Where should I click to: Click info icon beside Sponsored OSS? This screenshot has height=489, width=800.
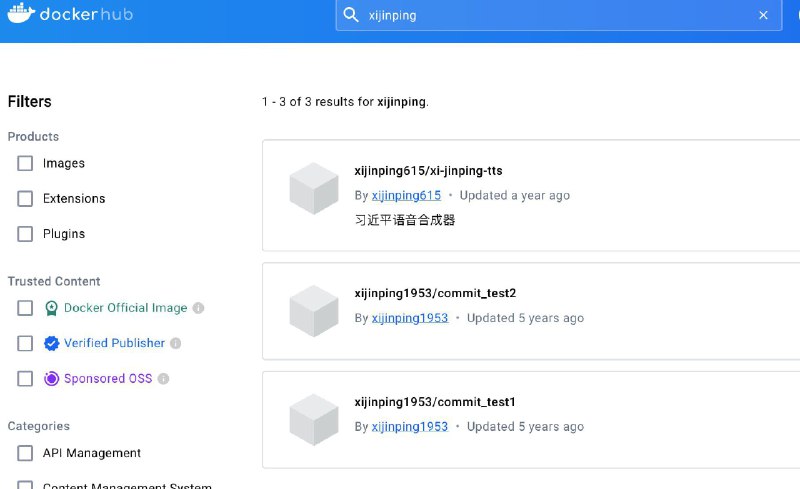(163, 379)
